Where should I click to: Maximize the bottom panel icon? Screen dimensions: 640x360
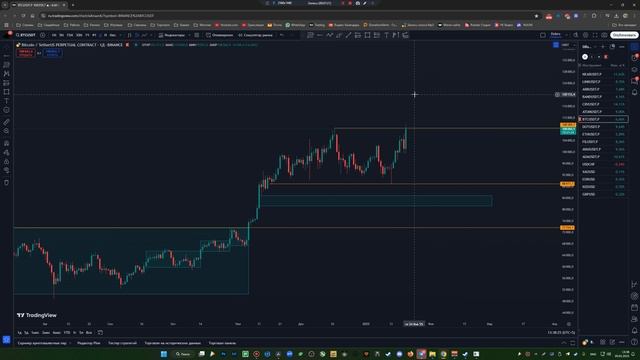point(572,343)
